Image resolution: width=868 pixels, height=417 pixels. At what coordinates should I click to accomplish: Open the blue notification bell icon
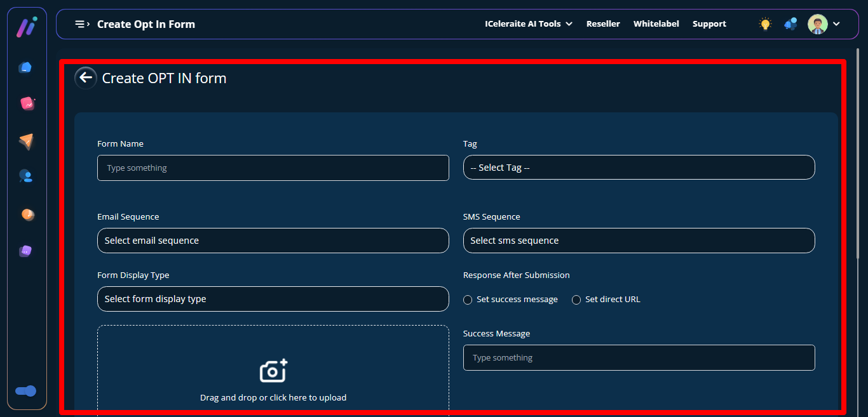[x=790, y=24]
